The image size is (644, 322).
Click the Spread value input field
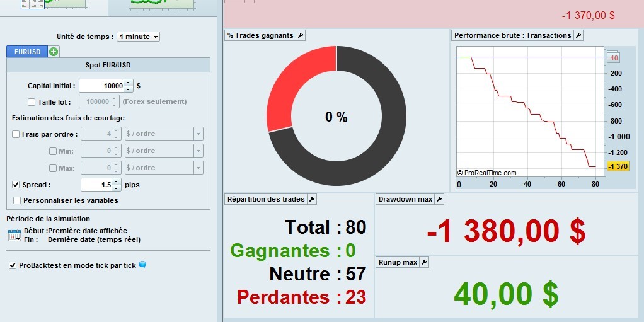96,185
